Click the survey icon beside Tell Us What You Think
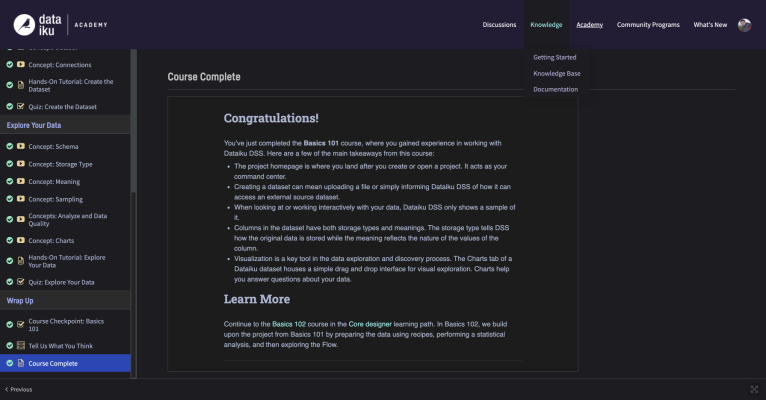The width and height of the screenshot is (766, 400). tap(21, 345)
